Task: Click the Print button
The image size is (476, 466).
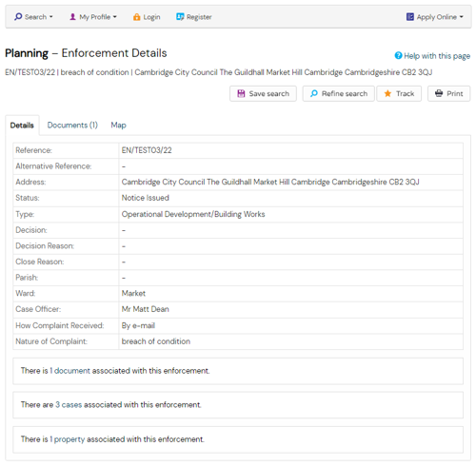Action: point(449,93)
